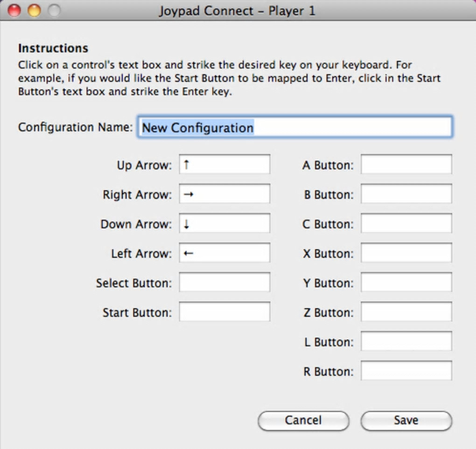Select the Up Arrow mapping box
Viewport: 476px width, 449px height.
[224, 165]
